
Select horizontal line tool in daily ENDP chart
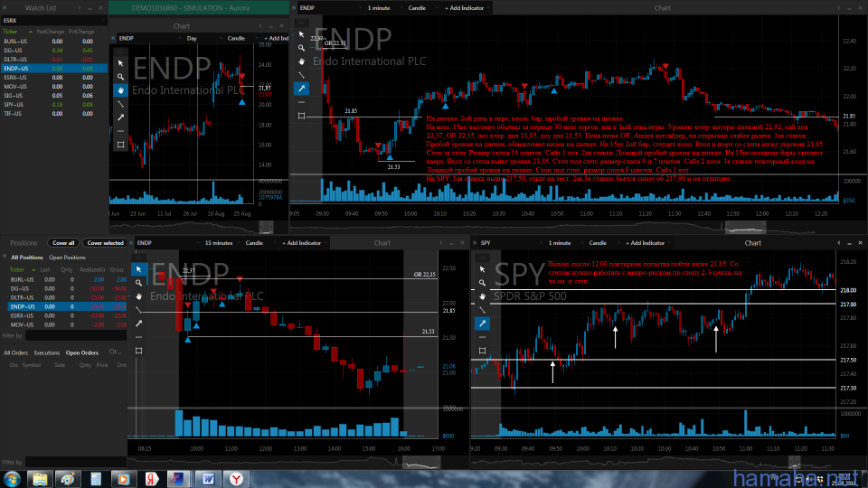120,131
